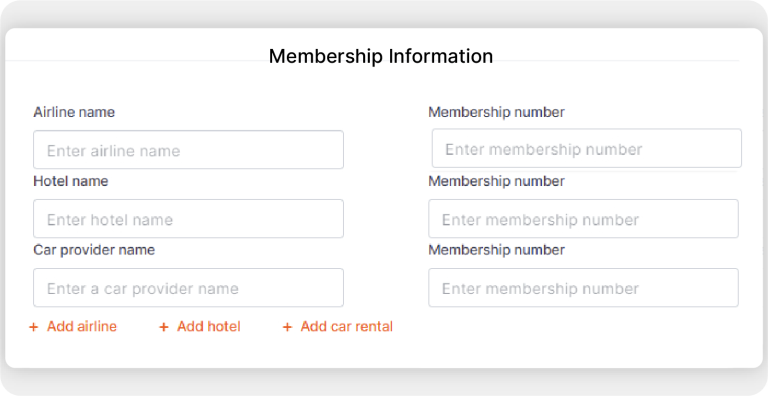
Task: Click Membership number label in the airline row
Action: pyautogui.click(x=497, y=112)
